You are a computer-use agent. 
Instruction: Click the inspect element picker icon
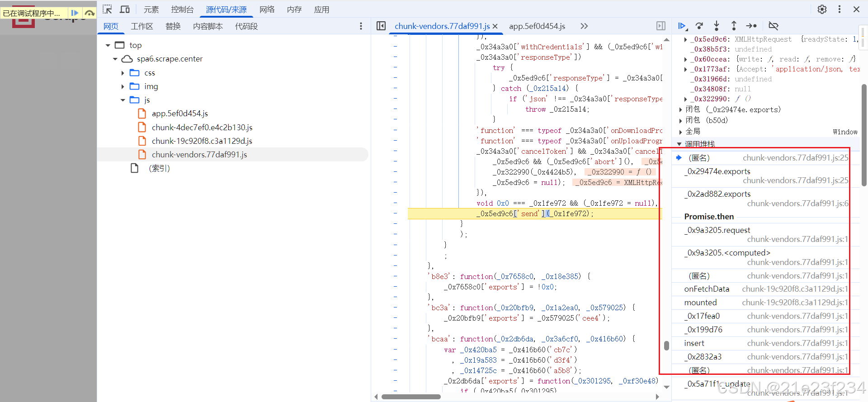click(107, 9)
